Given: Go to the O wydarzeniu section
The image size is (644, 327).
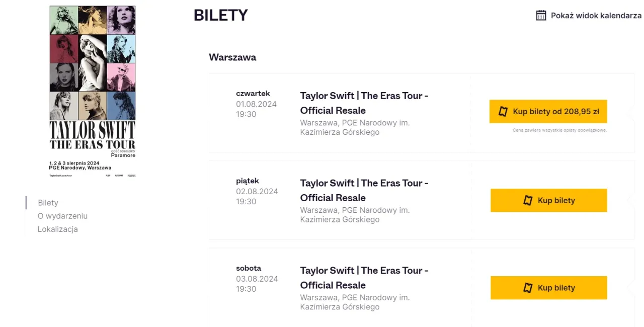Looking at the screenshot, I should [x=63, y=216].
